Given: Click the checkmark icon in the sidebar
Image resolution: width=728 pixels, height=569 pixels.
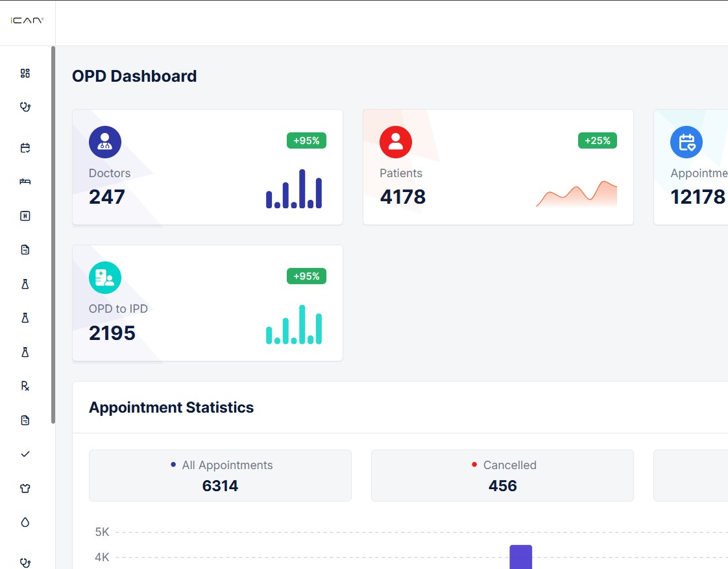Looking at the screenshot, I should point(25,454).
